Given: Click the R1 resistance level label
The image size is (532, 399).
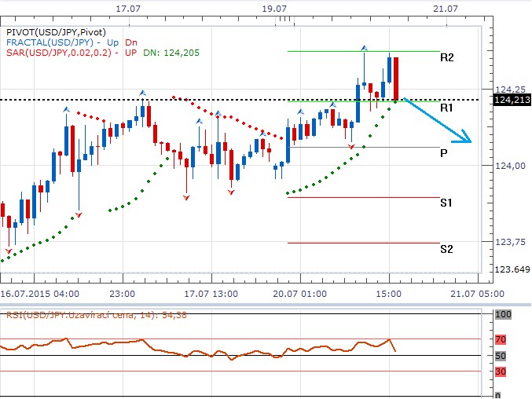Looking at the screenshot, I should point(446,108).
